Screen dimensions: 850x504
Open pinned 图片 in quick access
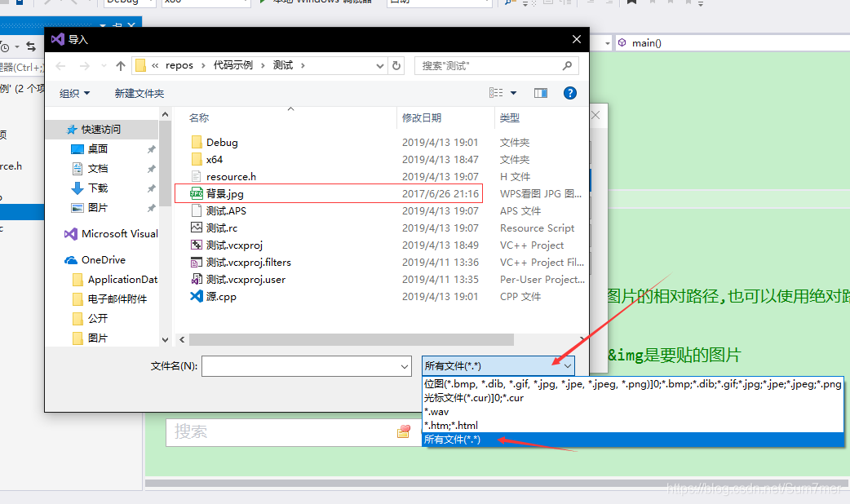tap(98, 208)
